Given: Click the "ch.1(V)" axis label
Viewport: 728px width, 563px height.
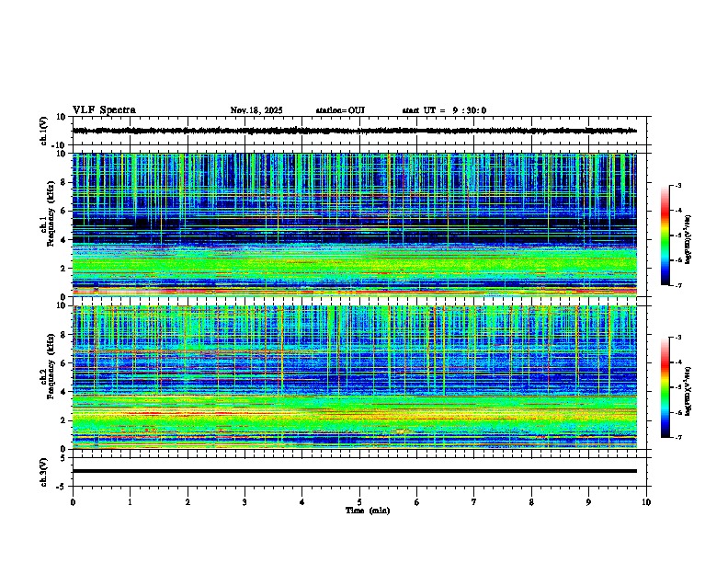Looking at the screenshot, I should 44,131.
